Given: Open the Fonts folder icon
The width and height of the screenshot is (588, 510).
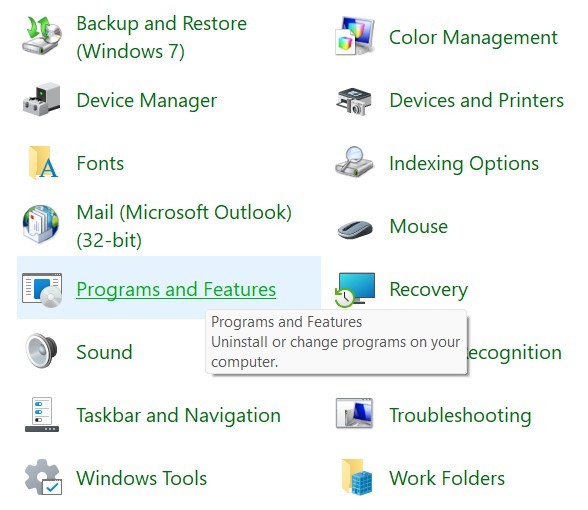Looking at the screenshot, I should [x=42, y=163].
